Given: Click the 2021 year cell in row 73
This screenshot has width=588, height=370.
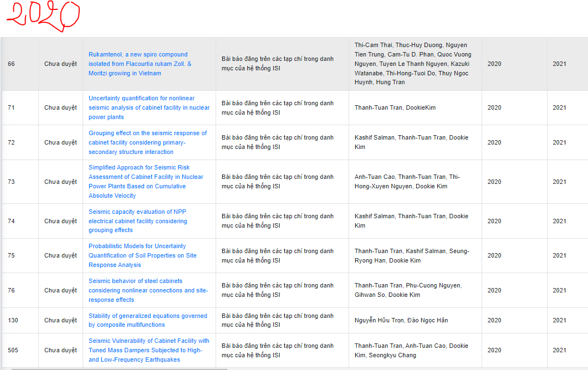Looking at the screenshot, I should click(x=559, y=182).
